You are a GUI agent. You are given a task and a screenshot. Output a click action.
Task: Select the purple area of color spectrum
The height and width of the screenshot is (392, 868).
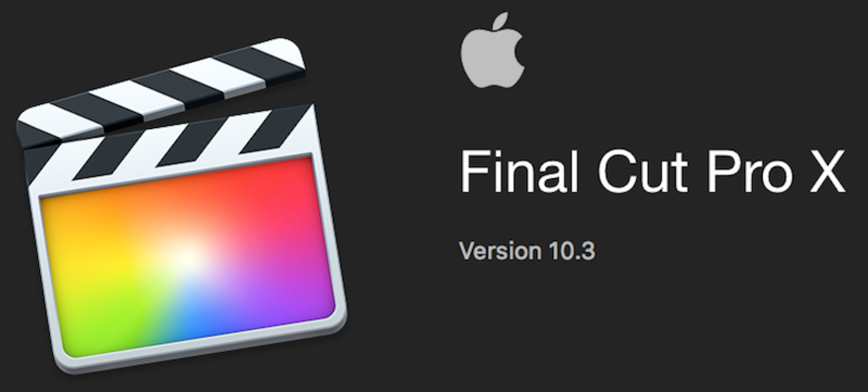290,287
